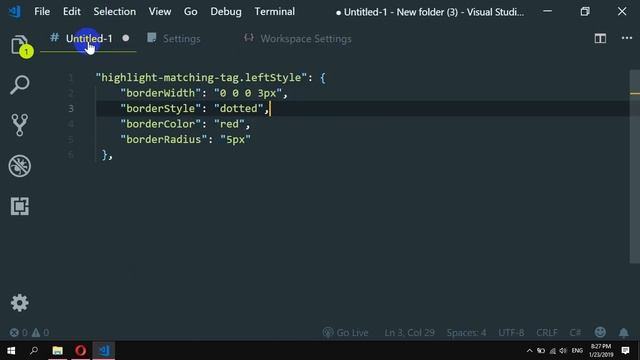
Task: Click the "borderWidth" key text
Action: [x=160, y=93]
